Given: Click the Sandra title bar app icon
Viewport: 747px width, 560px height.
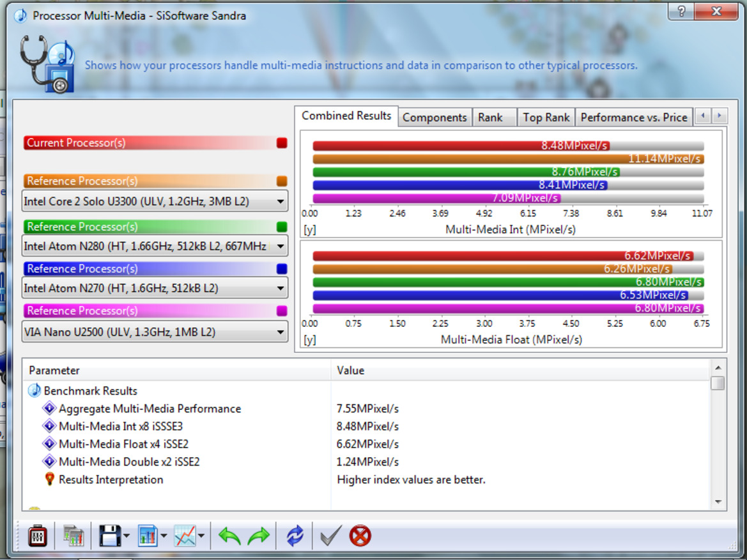Looking at the screenshot, I should (20, 16).
